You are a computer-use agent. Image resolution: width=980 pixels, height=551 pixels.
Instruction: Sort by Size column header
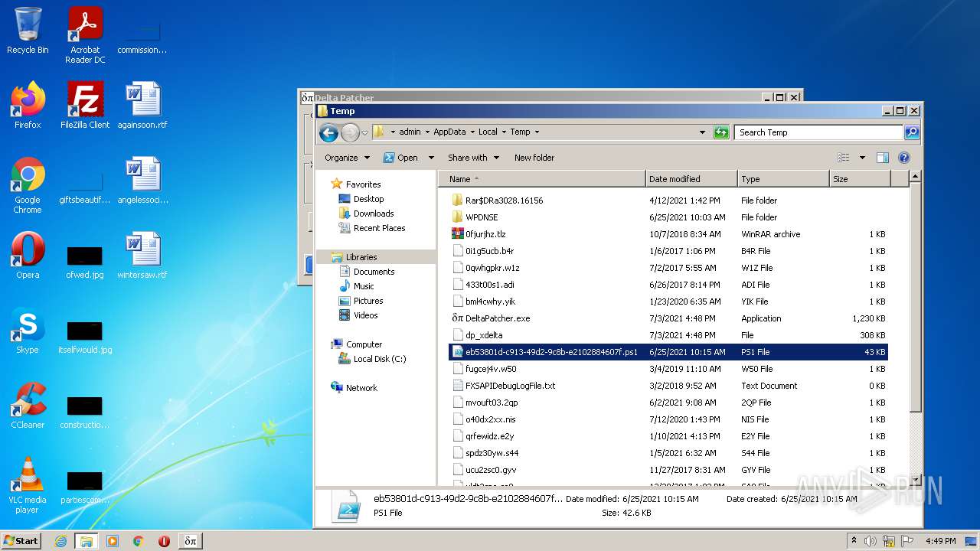tap(860, 179)
